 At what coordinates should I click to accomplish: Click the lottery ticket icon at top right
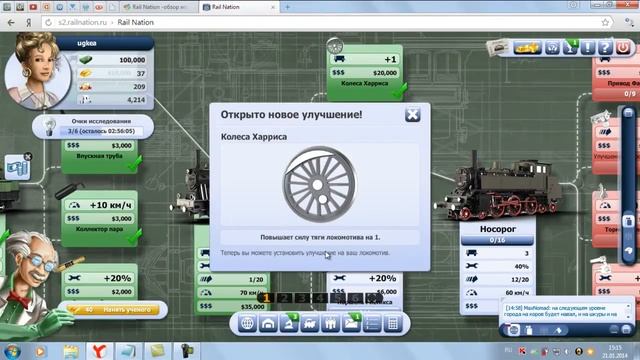pos(498,48)
